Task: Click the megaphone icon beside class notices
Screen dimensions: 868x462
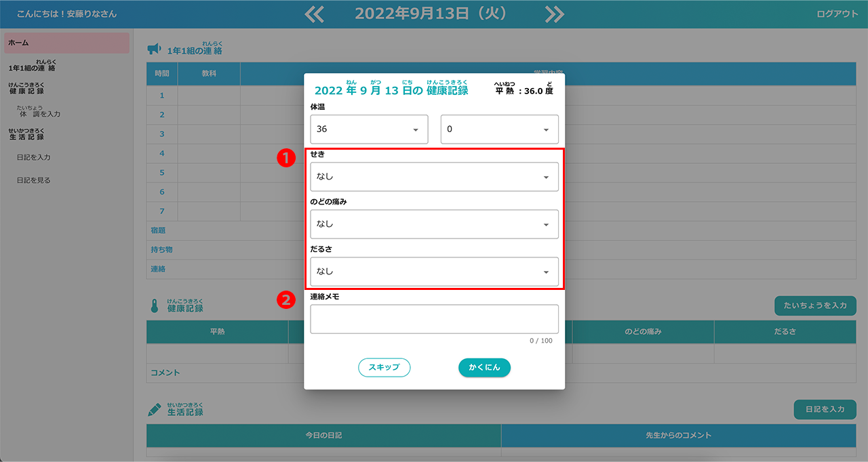Action: [154, 49]
